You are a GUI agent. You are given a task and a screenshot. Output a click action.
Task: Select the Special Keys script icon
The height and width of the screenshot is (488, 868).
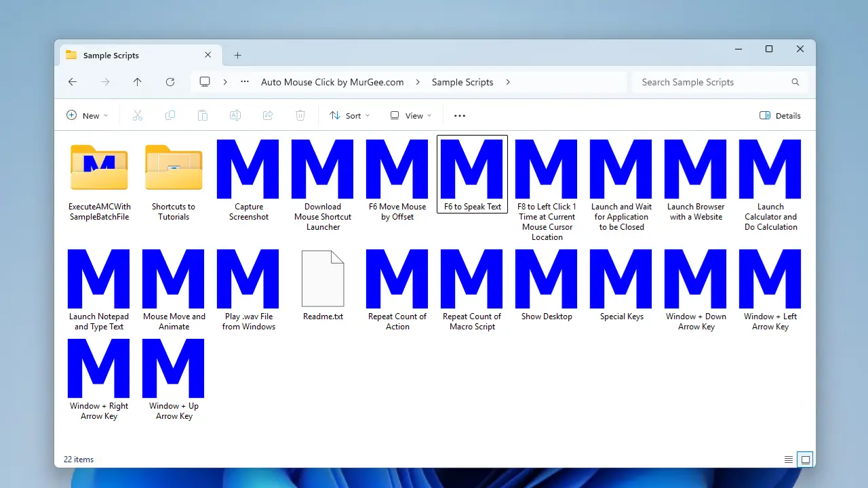pyautogui.click(x=621, y=278)
